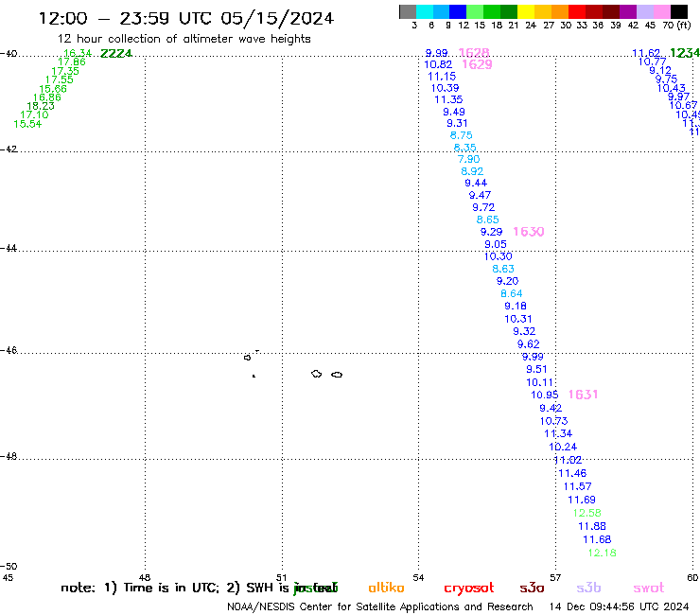Click the timestamp '14 Dec 09:44:56 UTC 2024'
This screenshot has width=700, height=615.
[x=620, y=607]
